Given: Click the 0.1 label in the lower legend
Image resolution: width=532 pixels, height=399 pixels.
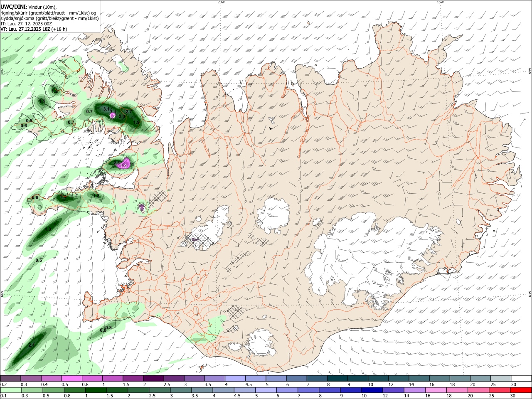Looking at the screenshot, I should 4,396.
